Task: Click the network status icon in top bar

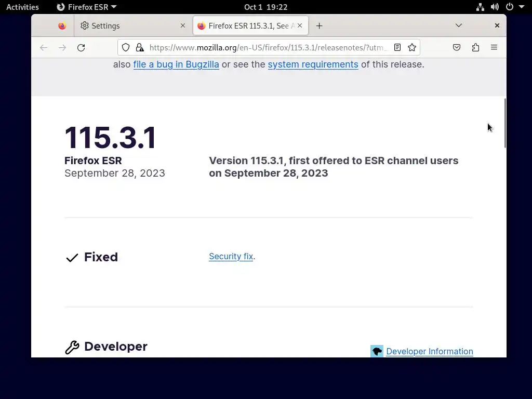Action: (x=480, y=7)
